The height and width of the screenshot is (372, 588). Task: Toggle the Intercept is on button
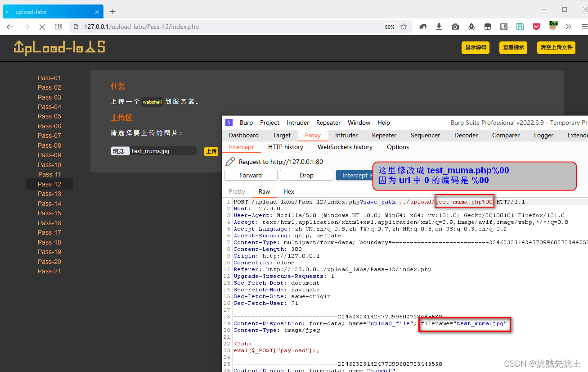point(355,175)
